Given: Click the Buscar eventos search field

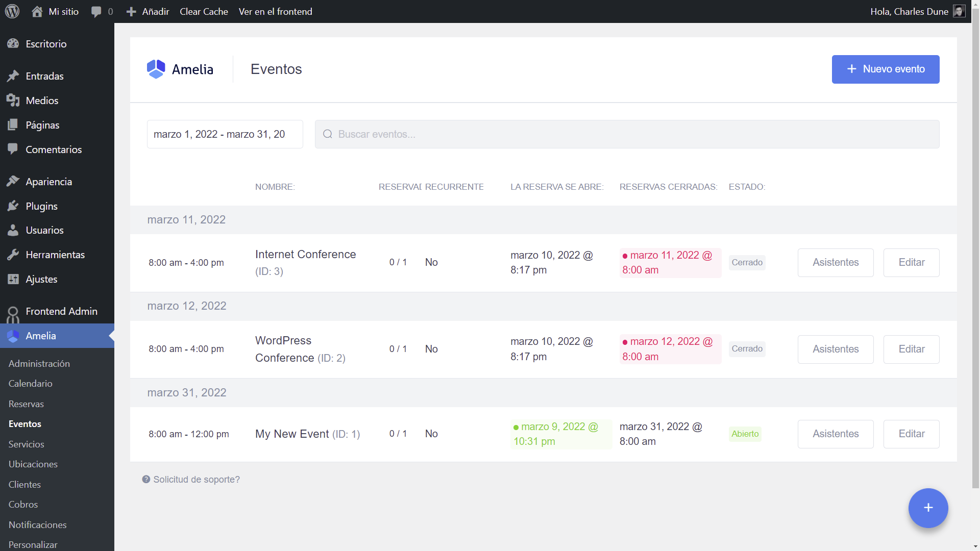Looking at the screenshot, I should click(627, 134).
